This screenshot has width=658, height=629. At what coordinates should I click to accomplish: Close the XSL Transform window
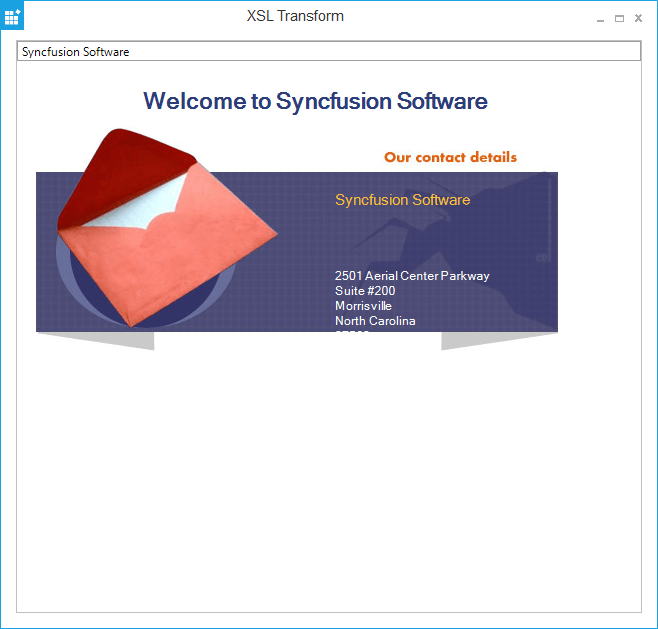tap(638, 18)
